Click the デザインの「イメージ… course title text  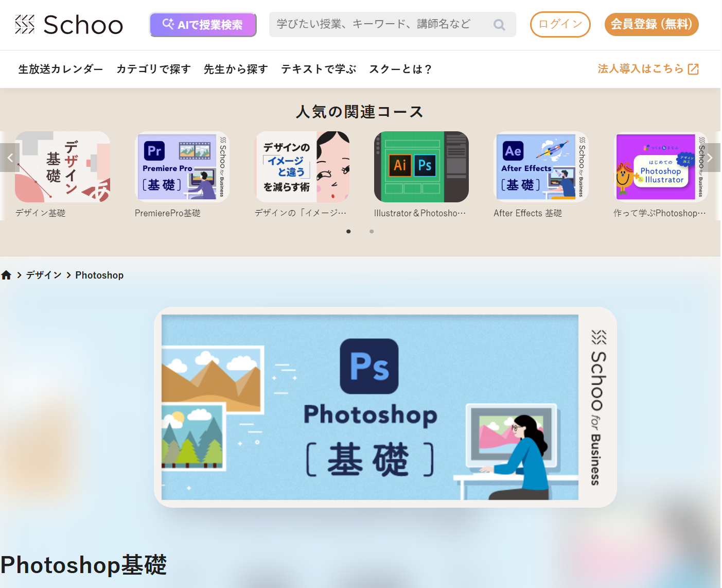point(301,213)
